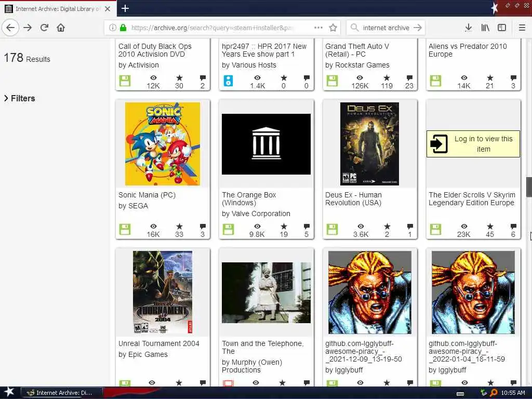The width and height of the screenshot is (532, 399).
Task: Open Elder Scrolls V Skyrim Legendary Edition link
Action: [x=472, y=199]
